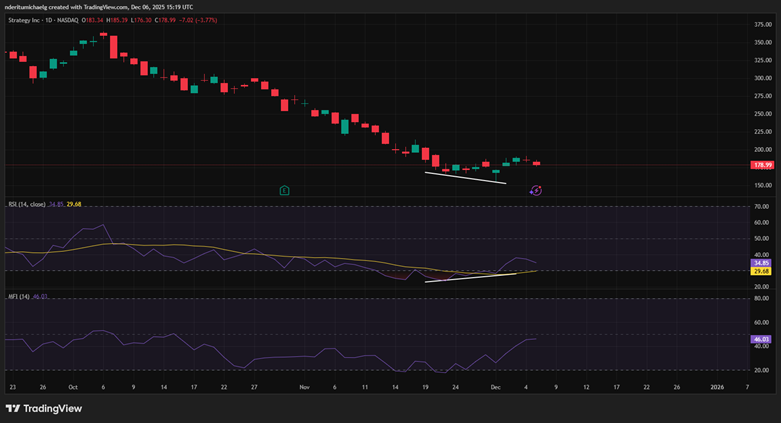Click the purple 46.03 MFI value tag
781x423 pixels.
pos(762,340)
